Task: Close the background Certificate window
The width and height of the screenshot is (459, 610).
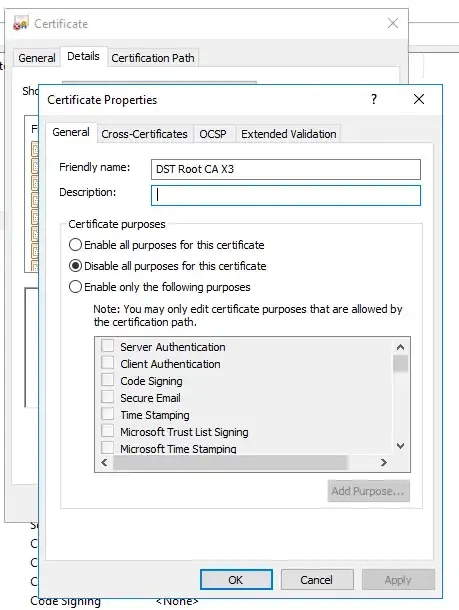Action: click(x=393, y=23)
